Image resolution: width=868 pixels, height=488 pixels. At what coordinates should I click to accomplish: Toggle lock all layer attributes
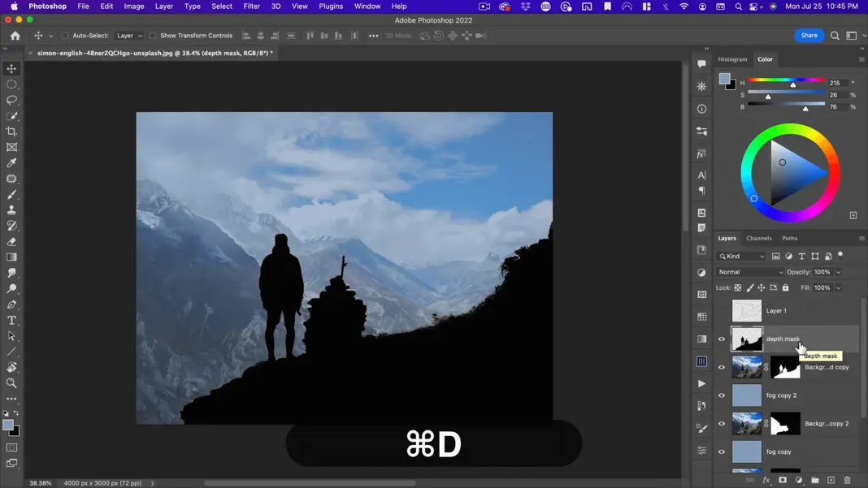click(x=786, y=287)
